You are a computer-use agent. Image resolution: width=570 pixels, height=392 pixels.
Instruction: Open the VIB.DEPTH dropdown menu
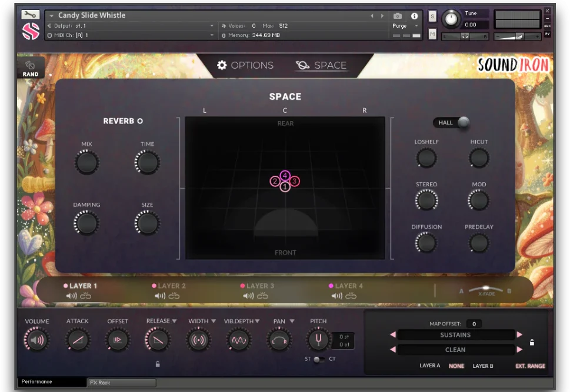coord(257,321)
